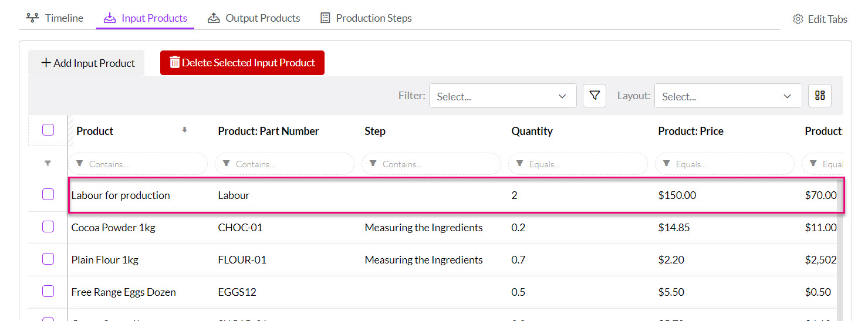
Task: Click the trash icon on Delete button
Action: point(175,62)
